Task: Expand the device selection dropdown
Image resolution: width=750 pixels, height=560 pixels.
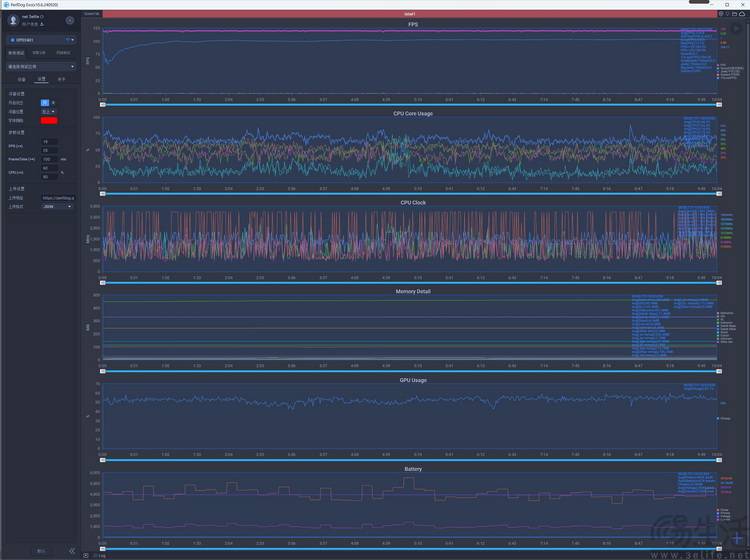Action: (x=41, y=40)
